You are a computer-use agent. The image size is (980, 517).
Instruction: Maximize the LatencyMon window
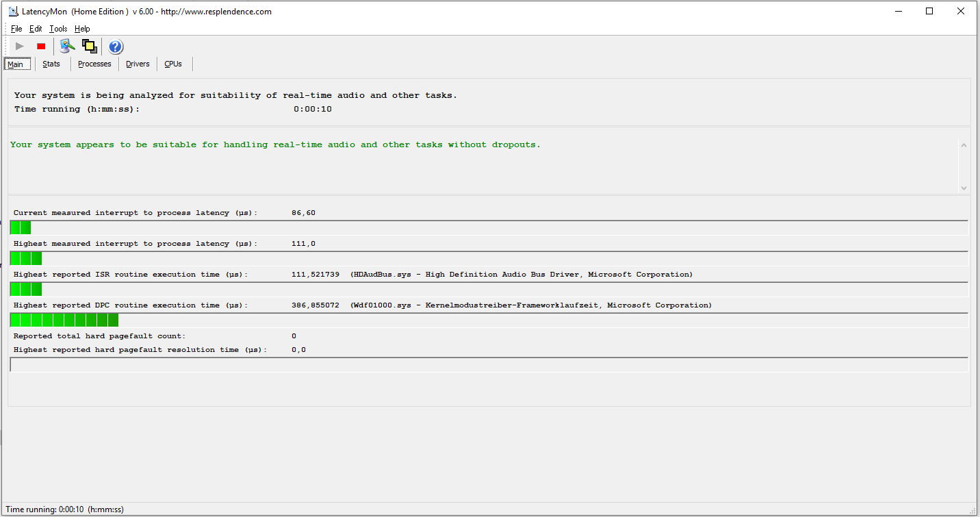929,11
